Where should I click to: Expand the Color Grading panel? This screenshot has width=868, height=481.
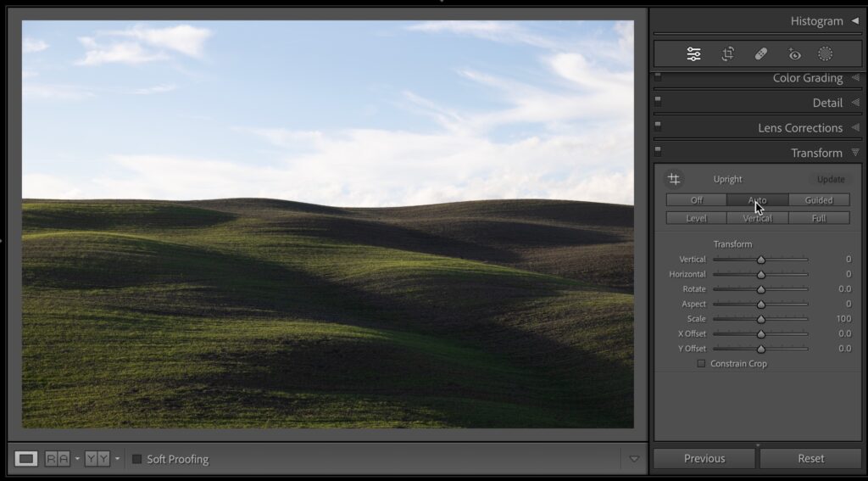click(x=807, y=78)
